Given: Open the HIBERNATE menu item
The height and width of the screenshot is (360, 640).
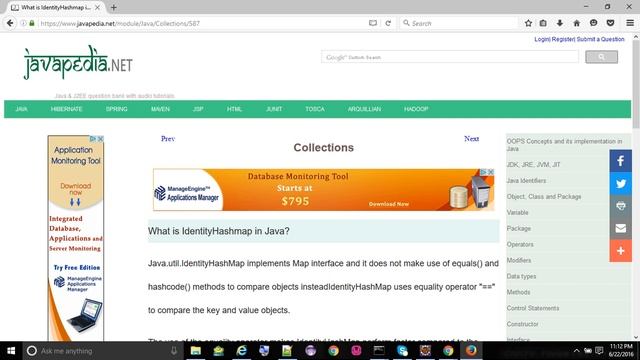Looking at the screenshot, I should 67,109.
